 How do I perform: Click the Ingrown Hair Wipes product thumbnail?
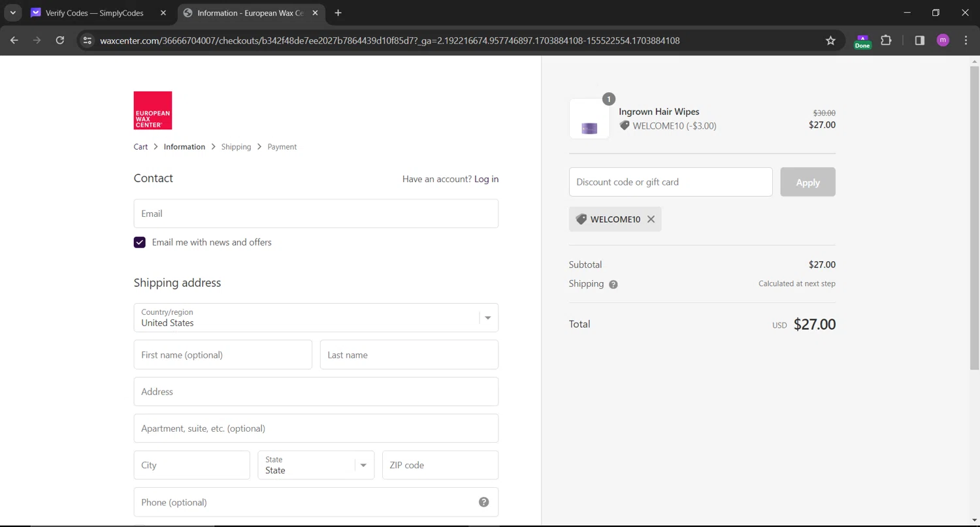pyautogui.click(x=589, y=119)
